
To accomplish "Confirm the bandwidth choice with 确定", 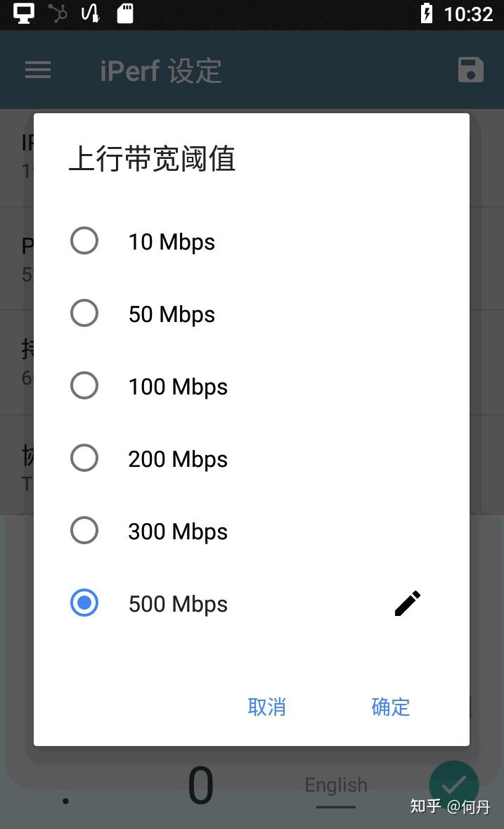I will click(391, 707).
